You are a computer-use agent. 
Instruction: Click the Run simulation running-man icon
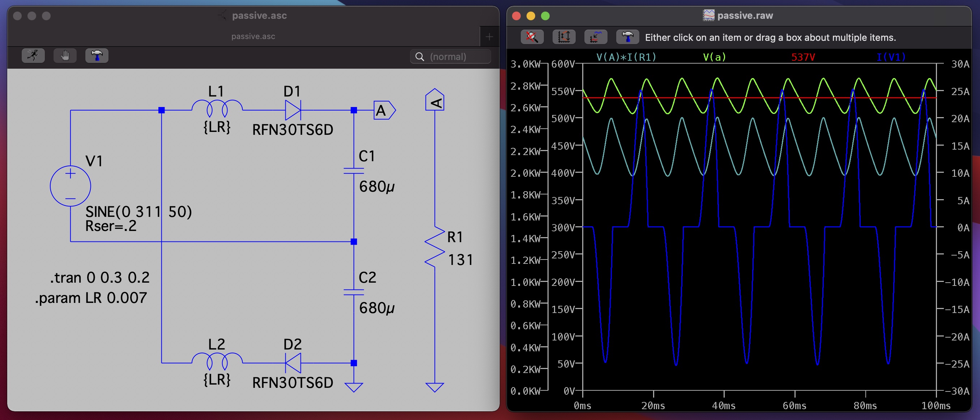click(x=33, y=56)
